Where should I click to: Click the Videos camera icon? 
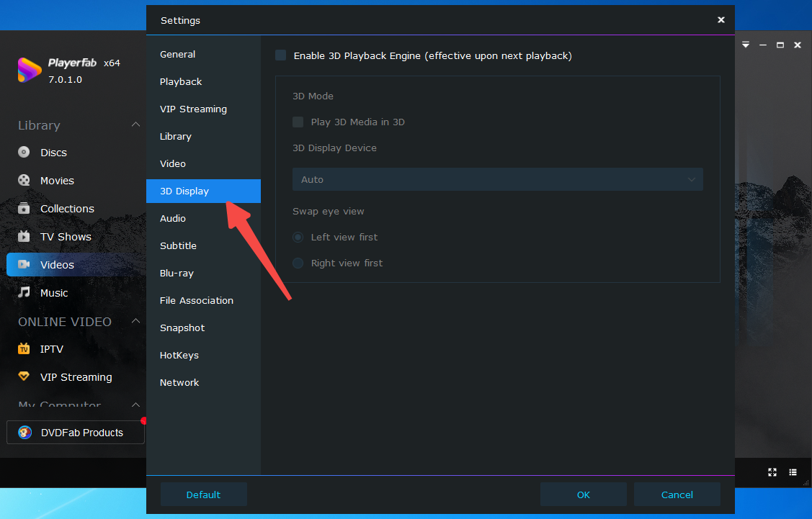point(24,264)
